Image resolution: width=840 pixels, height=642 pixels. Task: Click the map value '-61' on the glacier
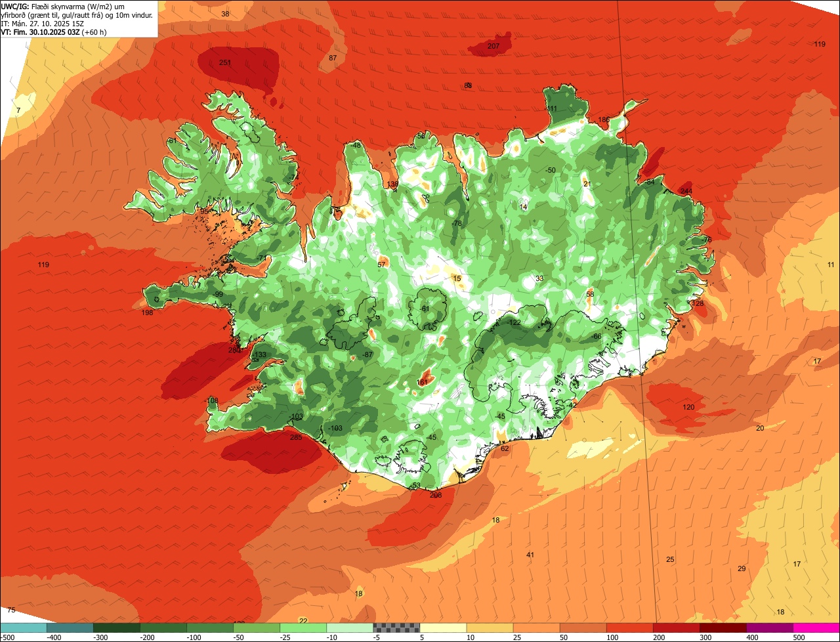(x=425, y=309)
